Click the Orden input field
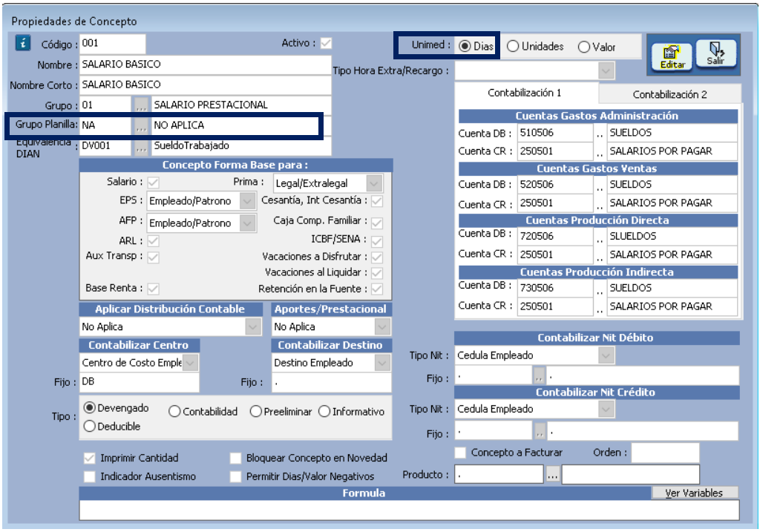Viewport: 760px width, 532px height. pos(665,453)
